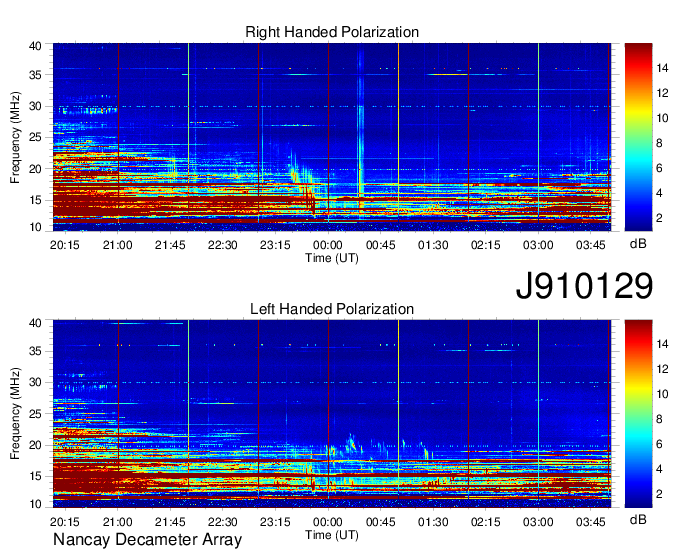The width and height of the screenshot is (680, 552).
Task: Click 03:00 time tick on Left Handed plot
Action: pos(538,522)
